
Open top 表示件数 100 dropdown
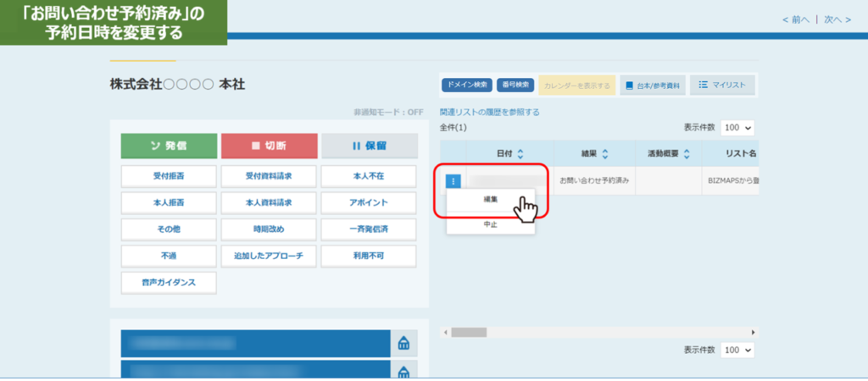click(737, 127)
